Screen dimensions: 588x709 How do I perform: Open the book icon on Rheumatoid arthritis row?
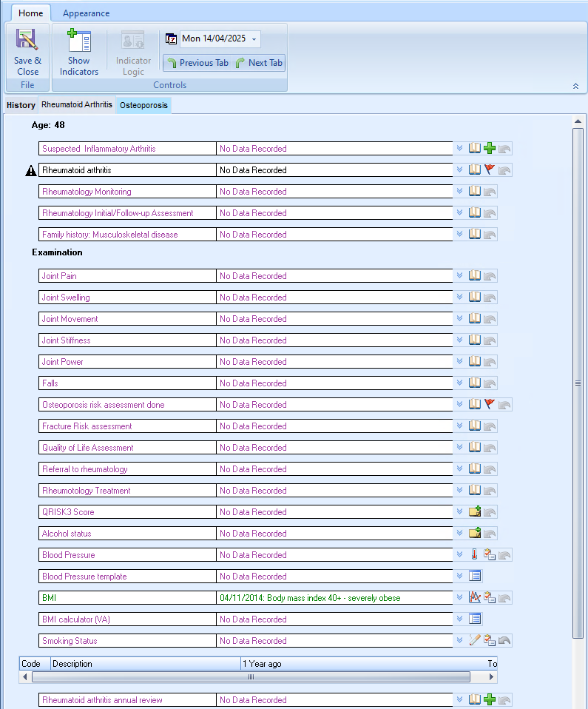(x=475, y=169)
